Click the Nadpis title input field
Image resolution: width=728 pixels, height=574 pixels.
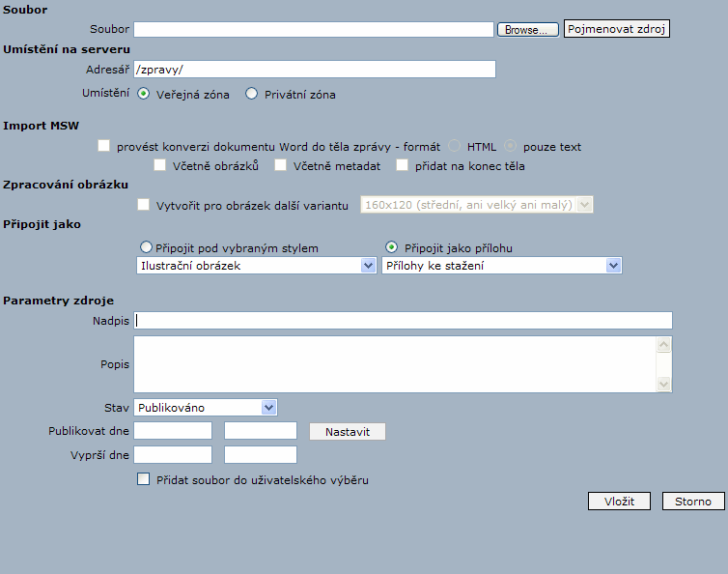[403, 321]
